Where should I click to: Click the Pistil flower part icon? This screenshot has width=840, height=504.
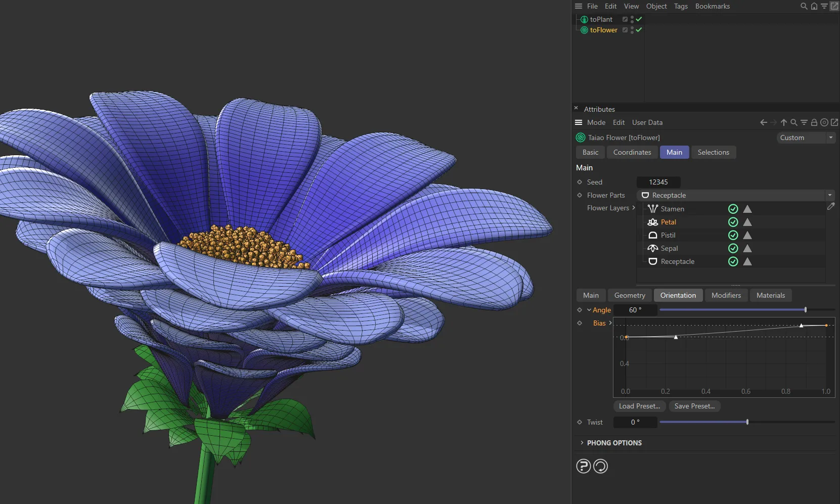click(x=652, y=235)
